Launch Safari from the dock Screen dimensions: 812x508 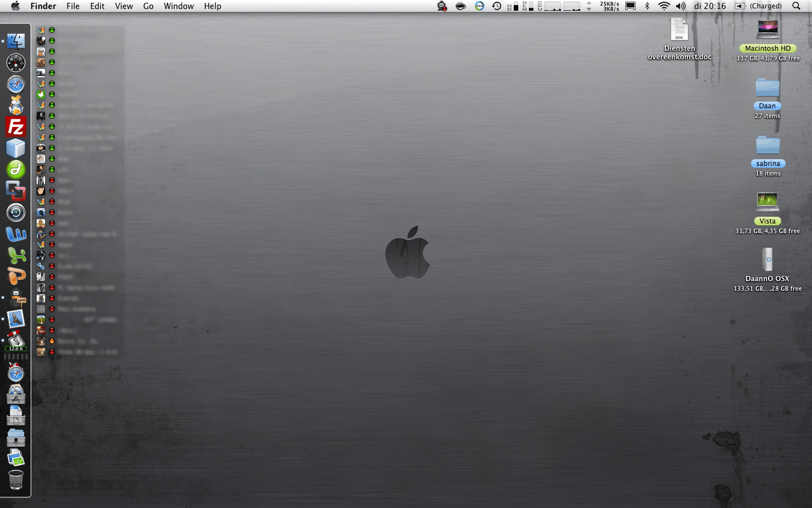16,85
